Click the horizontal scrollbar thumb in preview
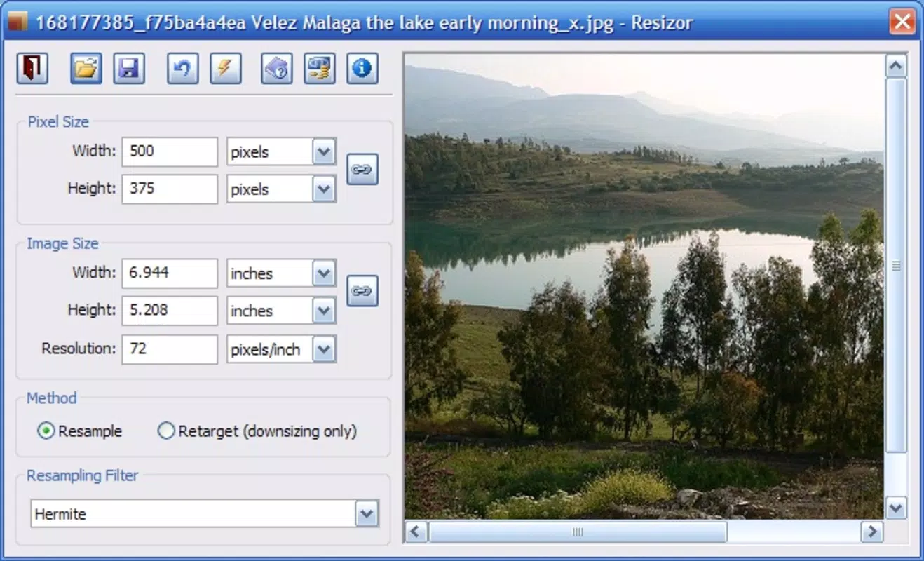924x561 pixels. [578, 532]
